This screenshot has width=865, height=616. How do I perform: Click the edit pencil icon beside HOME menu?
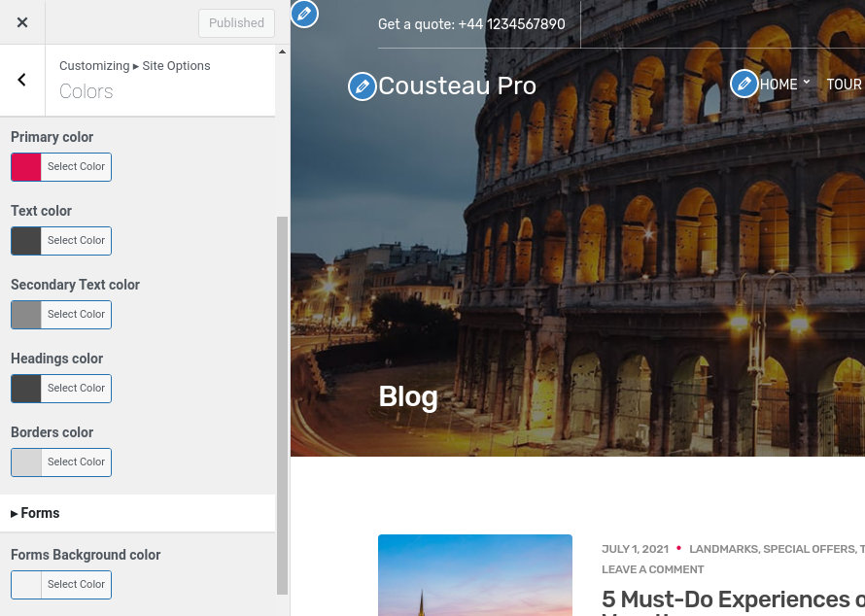(744, 84)
